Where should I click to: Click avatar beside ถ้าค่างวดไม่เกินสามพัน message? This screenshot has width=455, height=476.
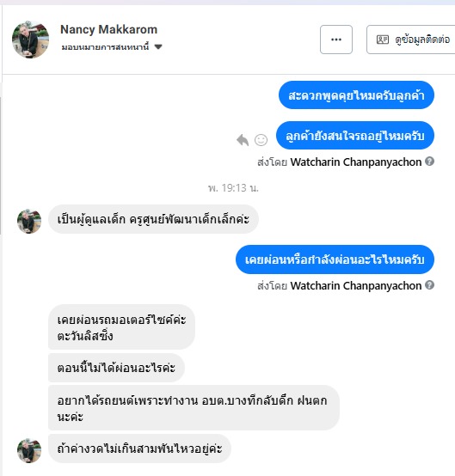pyautogui.click(x=29, y=450)
